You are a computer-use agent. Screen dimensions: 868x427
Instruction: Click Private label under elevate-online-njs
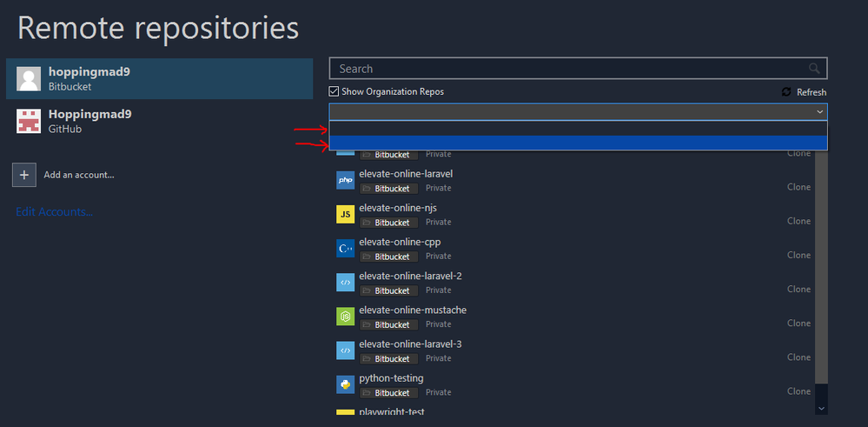click(439, 222)
